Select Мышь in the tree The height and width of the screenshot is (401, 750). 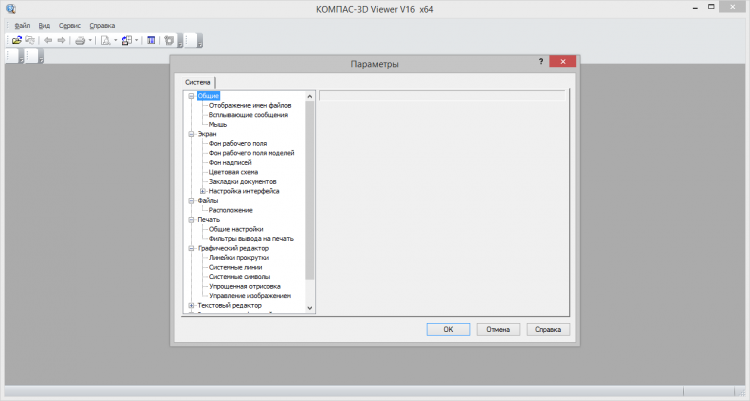coord(218,124)
